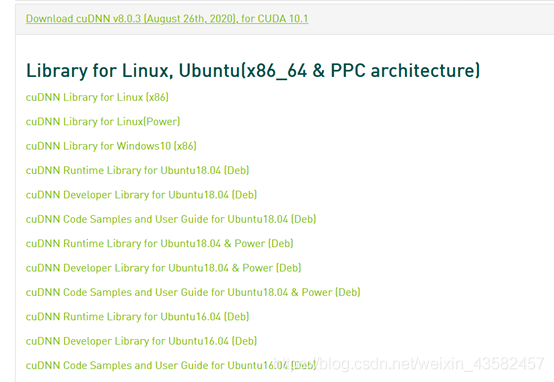This screenshot has width=554, height=382.
Task: Download cuDNN Developer Library for Ubuntu16.04 (Deb)
Action: (x=141, y=341)
